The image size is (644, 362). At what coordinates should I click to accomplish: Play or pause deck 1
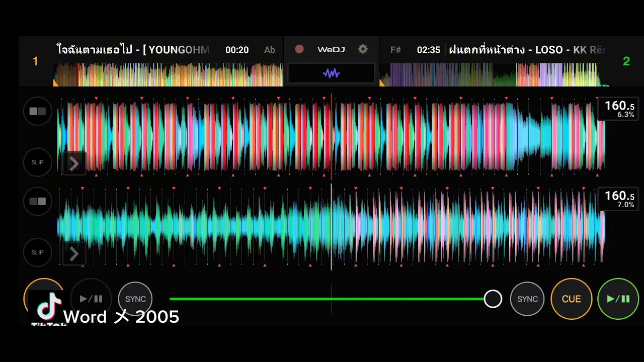pyautogui.click(x=91, y=299)
